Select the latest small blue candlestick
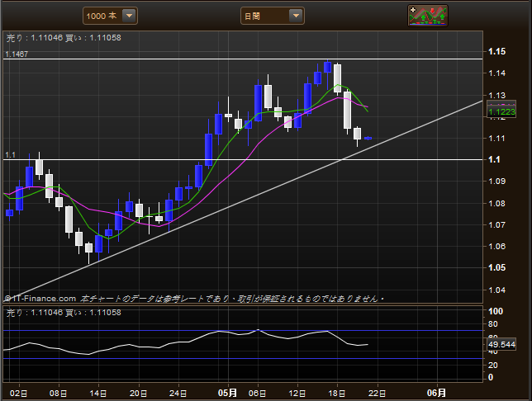Screen dimensions: 532x401 (x=368, y=138)
